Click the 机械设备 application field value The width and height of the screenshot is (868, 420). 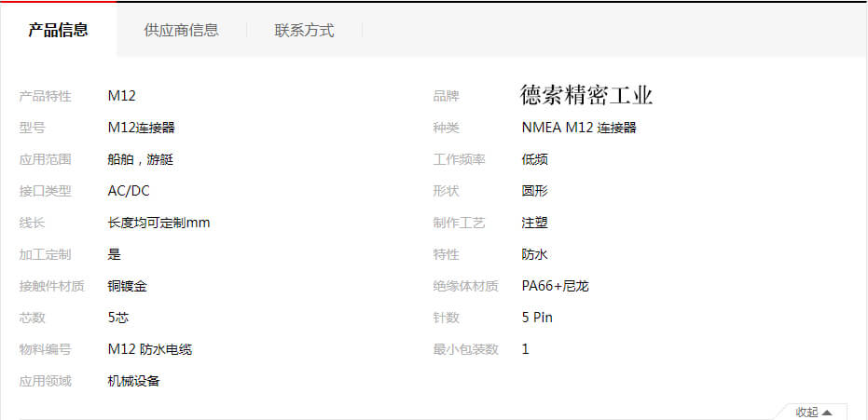134,381
